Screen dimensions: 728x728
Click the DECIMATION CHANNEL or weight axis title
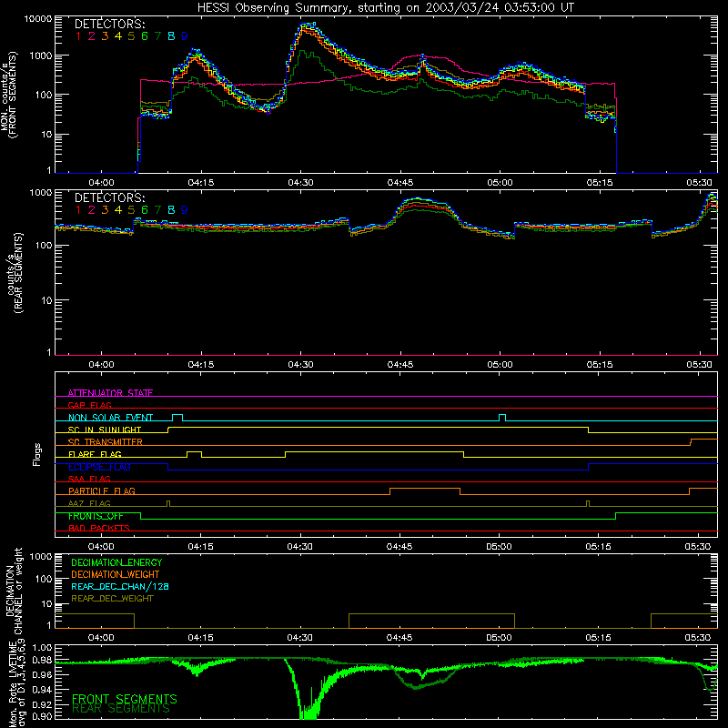(x=14, y=591)
